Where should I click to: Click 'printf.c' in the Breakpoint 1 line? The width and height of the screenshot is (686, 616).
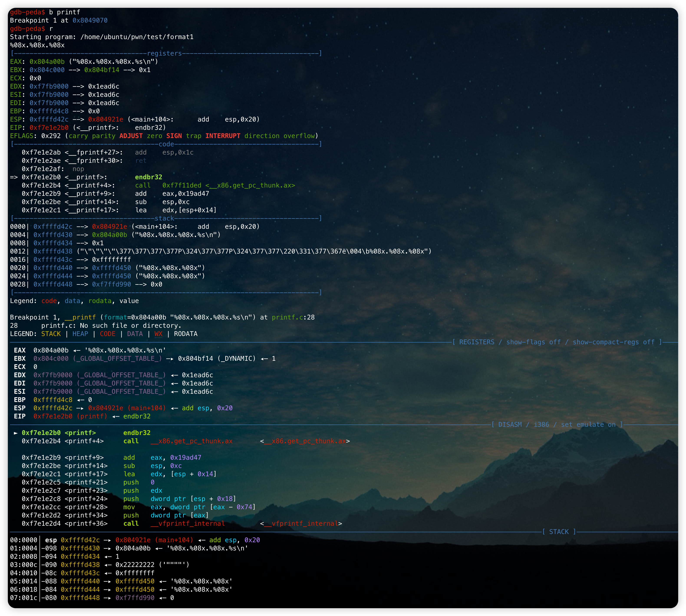click(287, 318)
